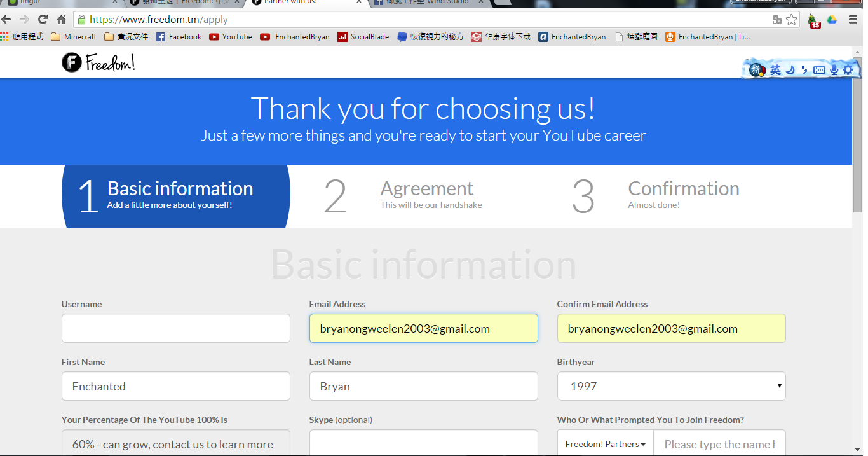
Task: Bookmark this page with the star icon
Action: (x=791, y=20)
